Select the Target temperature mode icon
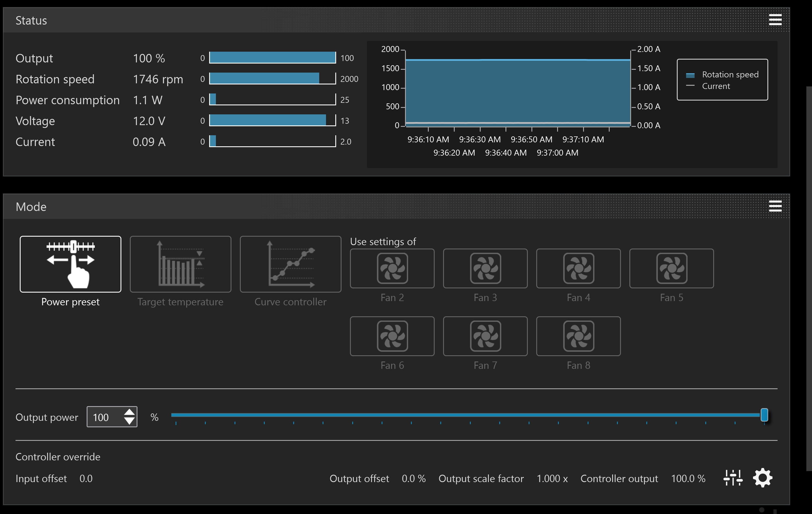The width and height of the screenshot is (812, 514). (x=180, y=264)
